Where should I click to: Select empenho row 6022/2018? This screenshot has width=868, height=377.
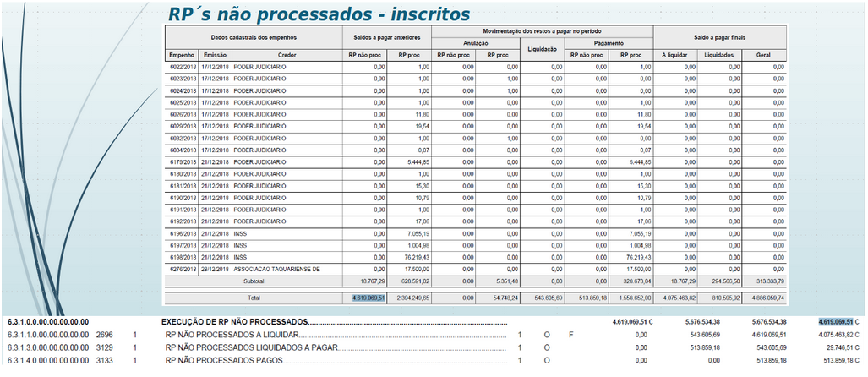183,67
